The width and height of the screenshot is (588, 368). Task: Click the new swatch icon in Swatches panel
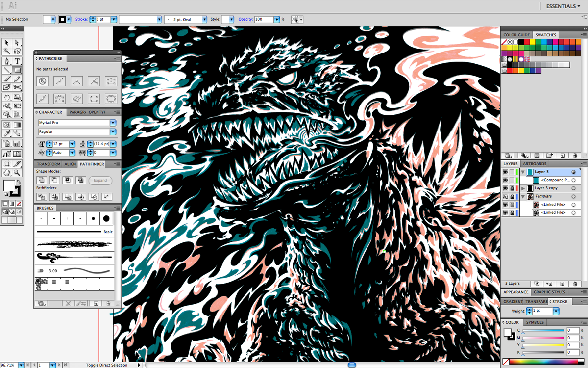click(x=563, y=155)
